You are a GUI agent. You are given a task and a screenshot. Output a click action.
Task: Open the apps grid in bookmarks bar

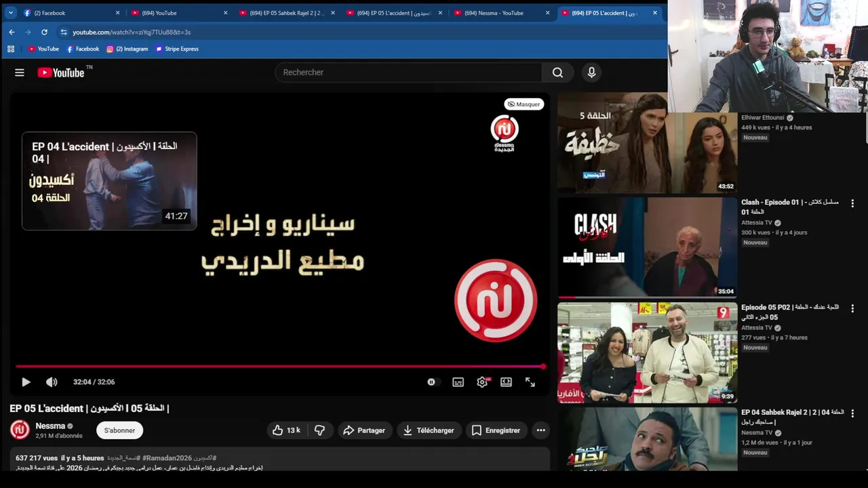point(10,49)
